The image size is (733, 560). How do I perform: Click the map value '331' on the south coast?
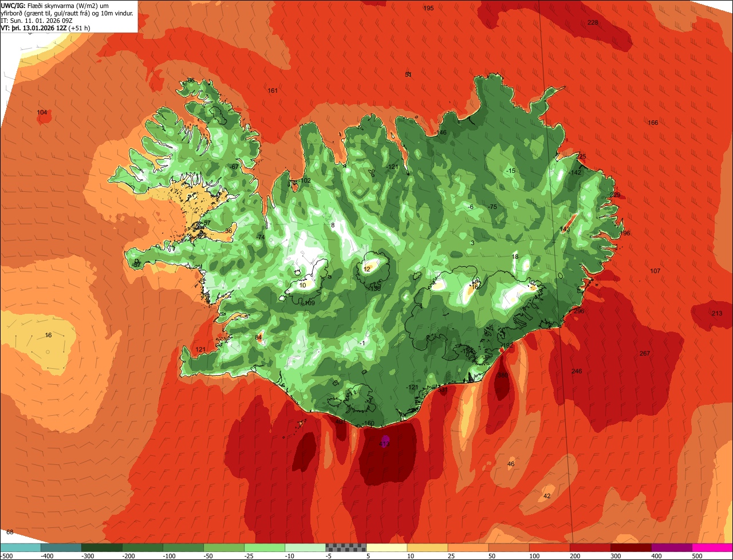[x=442, y=389]
